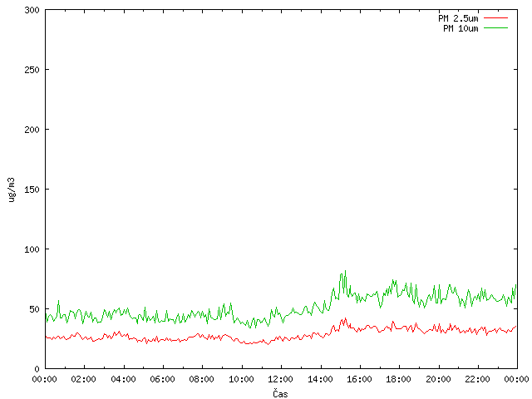Click the 02:00 time label

(83, 379)
